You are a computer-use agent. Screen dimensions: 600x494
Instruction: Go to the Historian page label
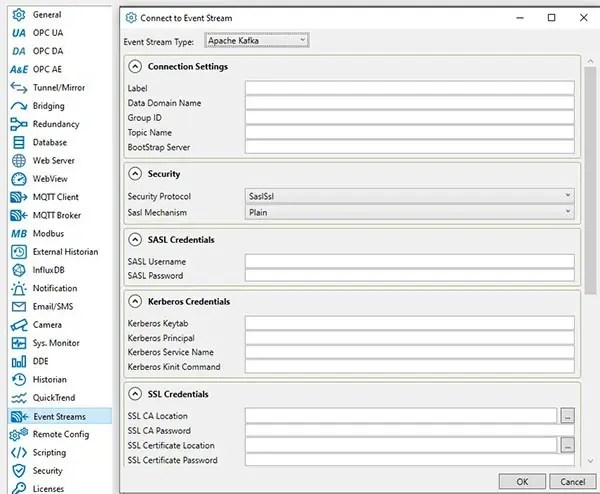click(x=50, y=380)
